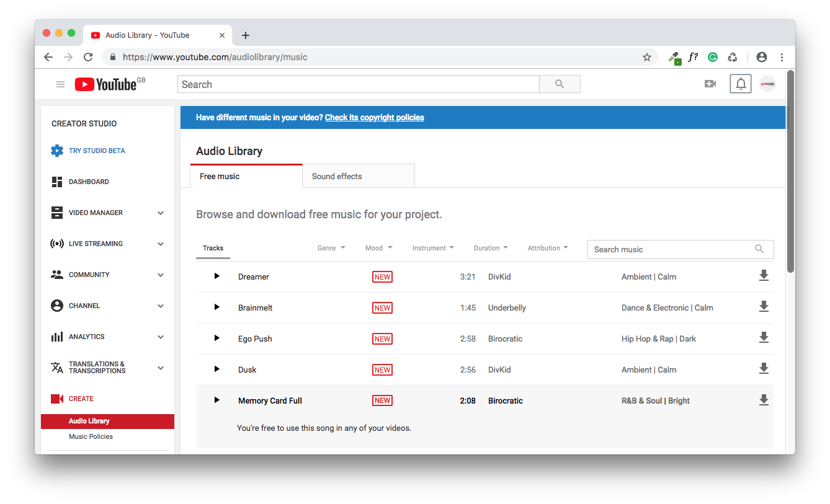Click the Translations icon in sidebar
Image resolution: width=830 pixels, height=504 pixels.
click(57, 368)
